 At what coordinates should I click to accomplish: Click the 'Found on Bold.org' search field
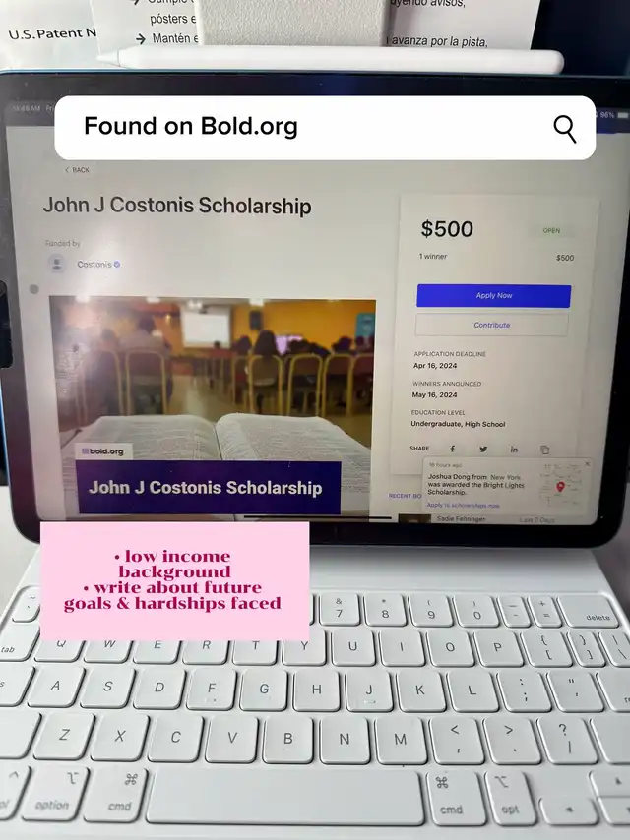coord(325,128)
